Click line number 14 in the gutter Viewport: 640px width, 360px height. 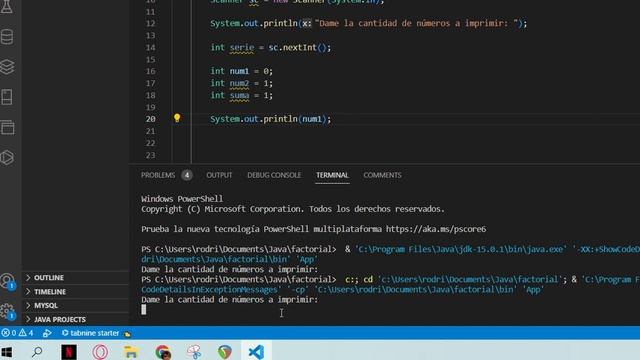pyautogui.click(x=150, y=47)
